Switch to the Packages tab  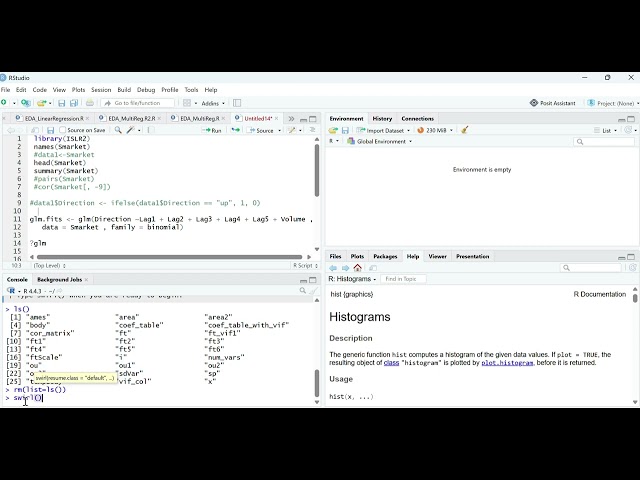[385, 256]
